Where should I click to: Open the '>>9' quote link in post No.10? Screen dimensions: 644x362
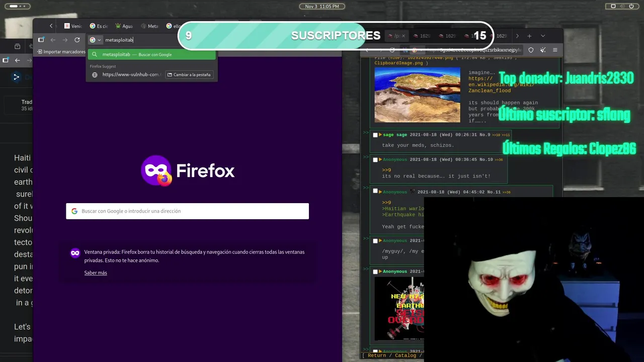(386, 170)
